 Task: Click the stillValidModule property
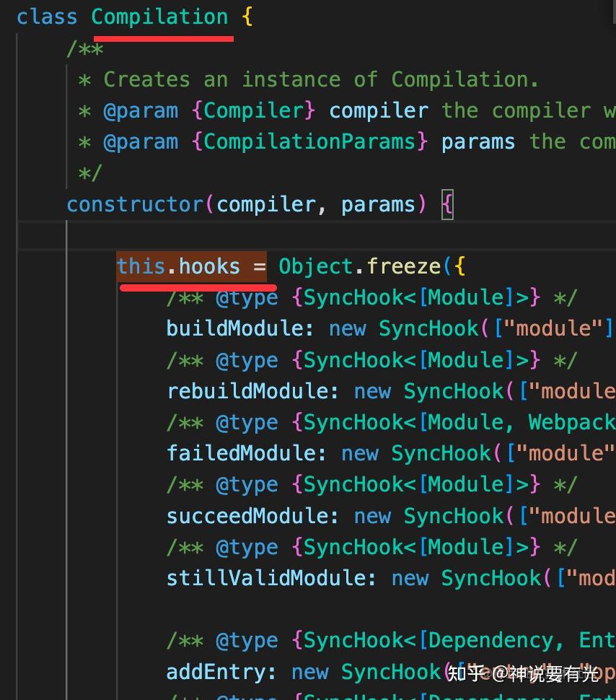(x=266, y=579)
